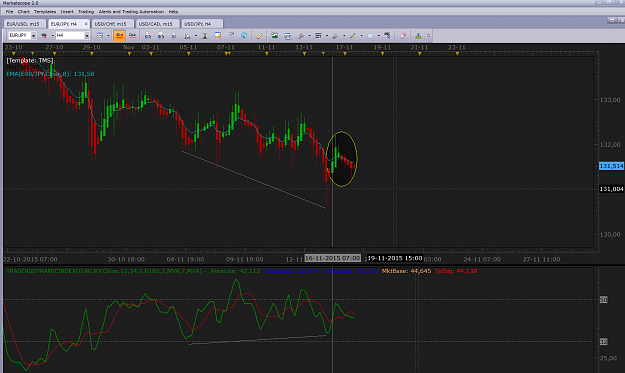
Task: Toggle the Bid price button
Action: point(119,35)
